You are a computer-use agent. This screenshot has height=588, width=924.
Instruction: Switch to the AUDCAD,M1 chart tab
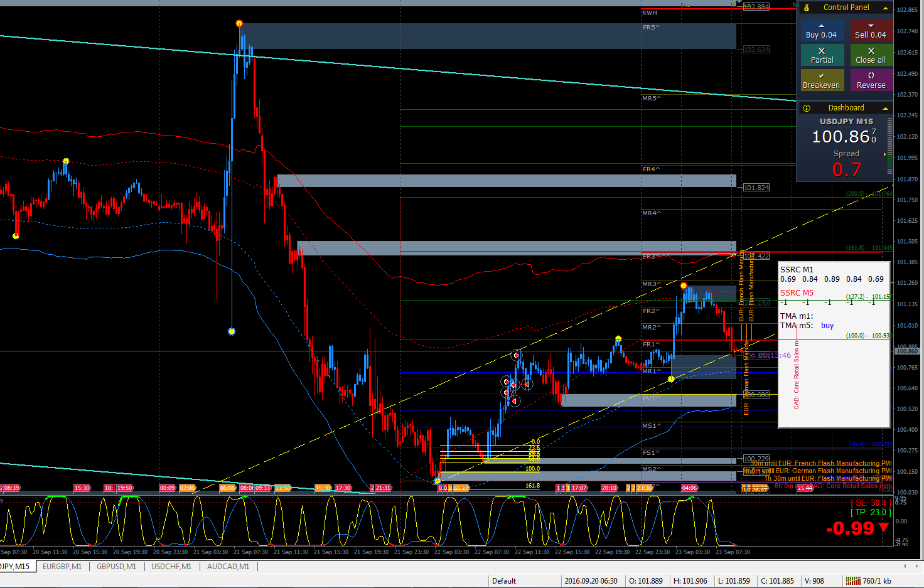point(228,566)
